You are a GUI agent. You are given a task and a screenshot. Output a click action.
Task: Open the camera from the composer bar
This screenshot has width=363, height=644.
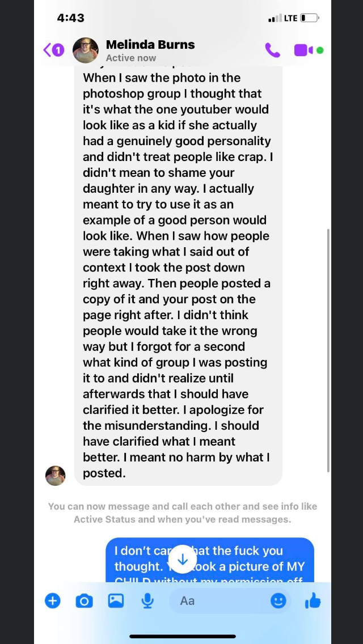[85, 601]
